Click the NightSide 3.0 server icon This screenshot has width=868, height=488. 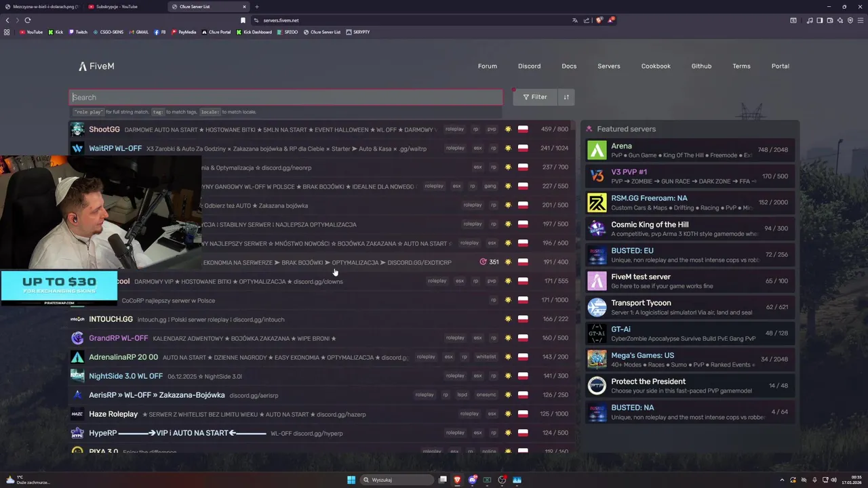pyautogui.click(x=77, y=375)
